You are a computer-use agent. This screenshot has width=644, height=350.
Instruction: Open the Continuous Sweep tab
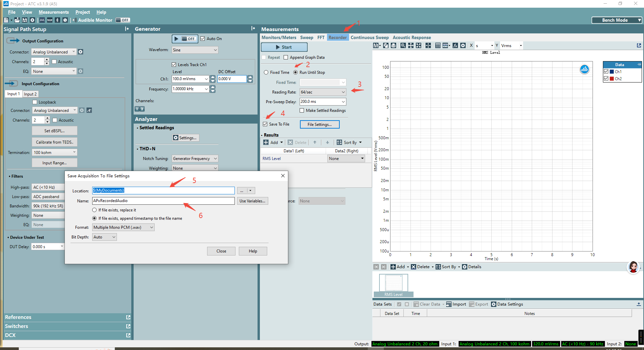369,37
